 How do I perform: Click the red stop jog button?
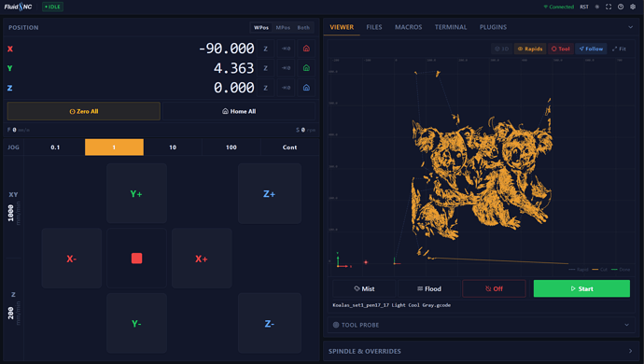[137, 259]
